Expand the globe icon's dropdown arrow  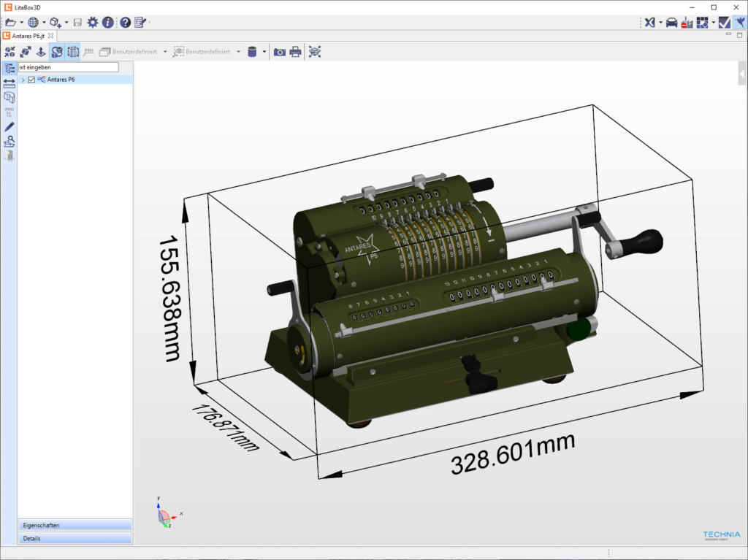tap(44, 23)
